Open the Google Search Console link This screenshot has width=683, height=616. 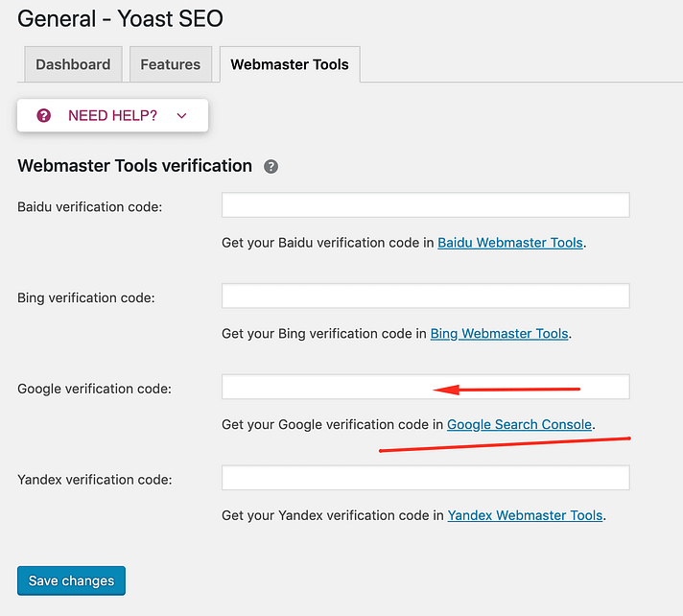pyautogui.click(x=520, y=424)
